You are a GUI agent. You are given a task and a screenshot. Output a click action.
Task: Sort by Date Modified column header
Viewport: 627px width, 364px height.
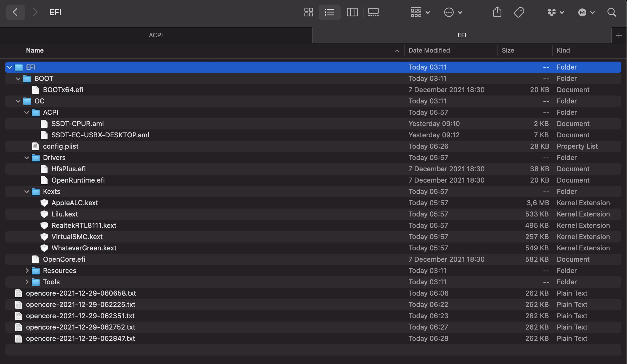[x=429, y=50]
